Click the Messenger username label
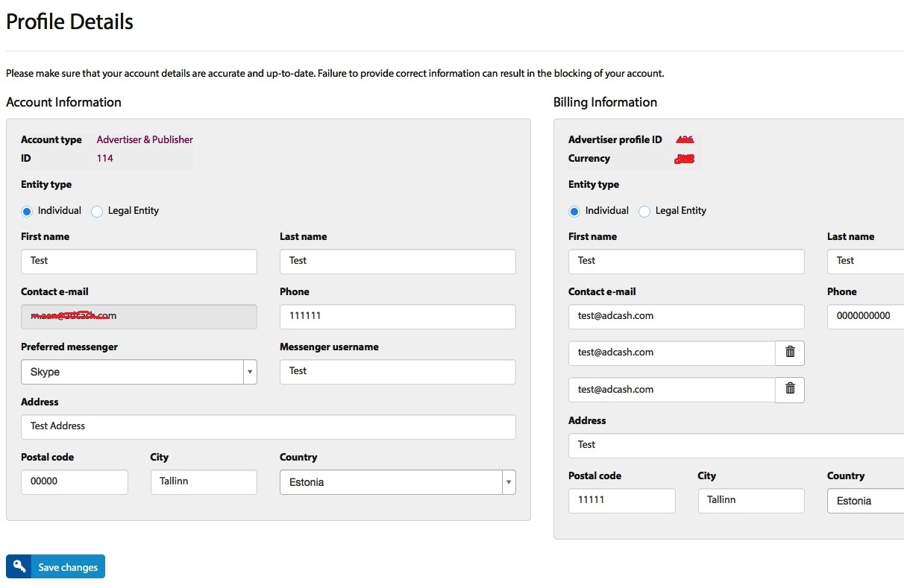The height and width of the screenshot is (588, 904). (329, 347)
